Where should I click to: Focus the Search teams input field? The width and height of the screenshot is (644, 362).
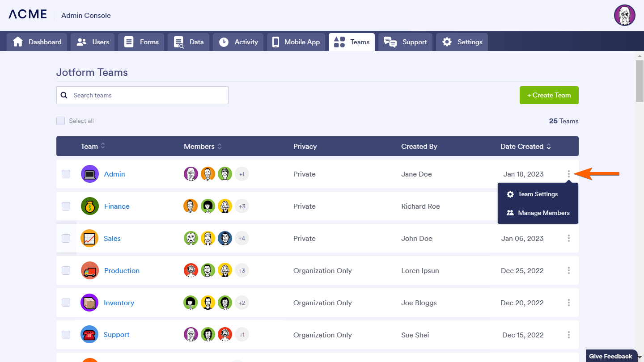coord(148,95)
